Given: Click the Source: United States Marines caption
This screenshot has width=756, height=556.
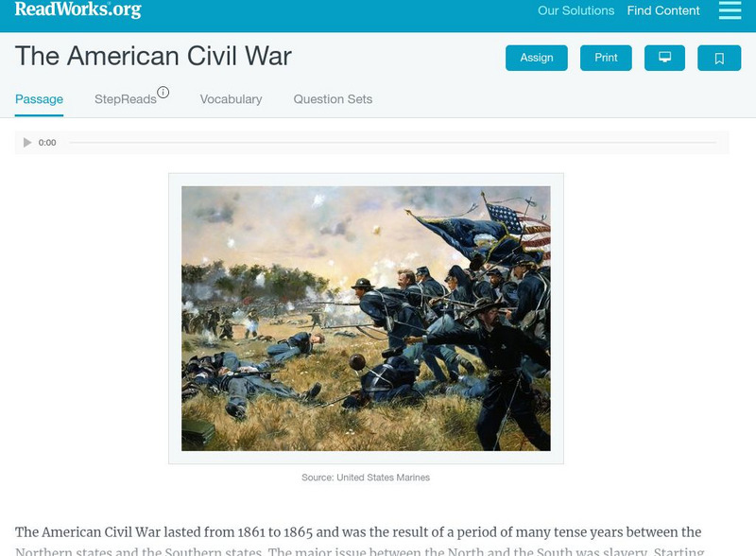Looking at the screenshot, I should [x=366, y=478].
